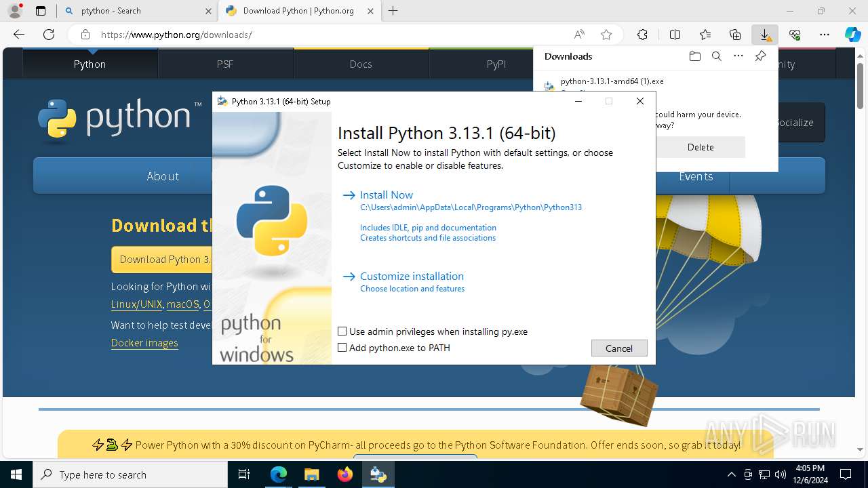
Task: Open Copilot sidebar icon
Action: click(853, 35)
